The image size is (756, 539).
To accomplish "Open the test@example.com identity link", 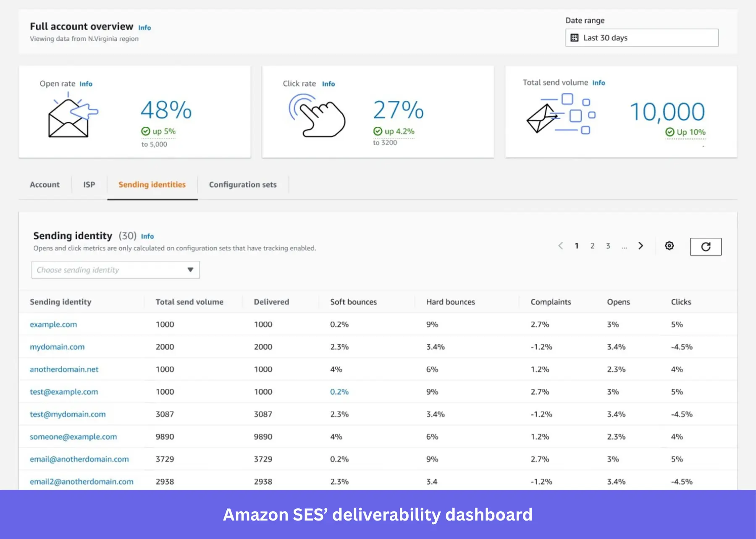I will pyautogui.click(x=64, y=392).
